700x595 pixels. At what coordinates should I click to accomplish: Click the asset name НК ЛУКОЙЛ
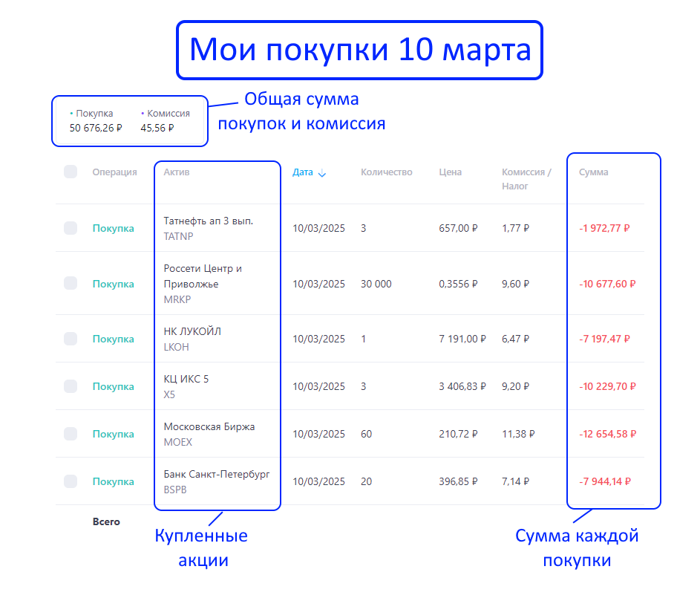(192, 331)
